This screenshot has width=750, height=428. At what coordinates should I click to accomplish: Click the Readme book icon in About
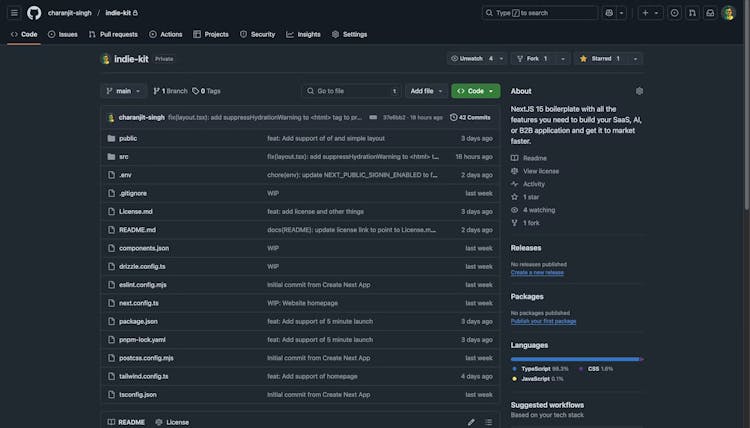tap(515, 158)
